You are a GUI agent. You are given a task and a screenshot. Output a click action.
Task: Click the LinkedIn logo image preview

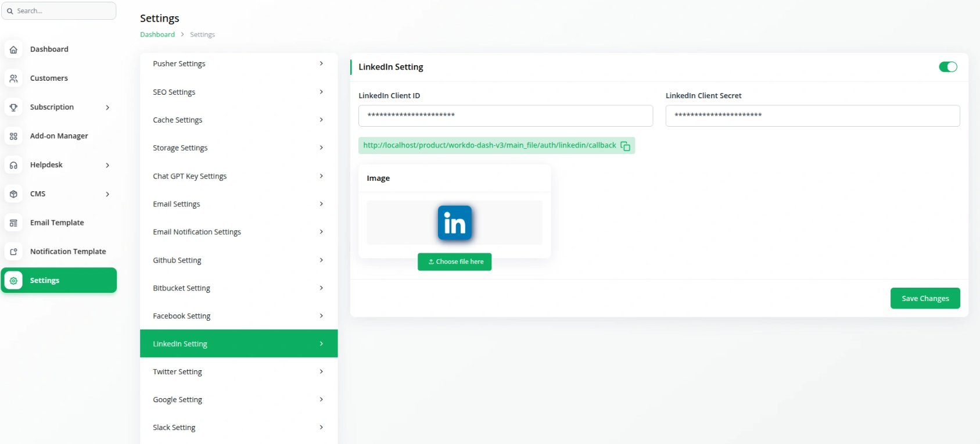coord(454,223)
